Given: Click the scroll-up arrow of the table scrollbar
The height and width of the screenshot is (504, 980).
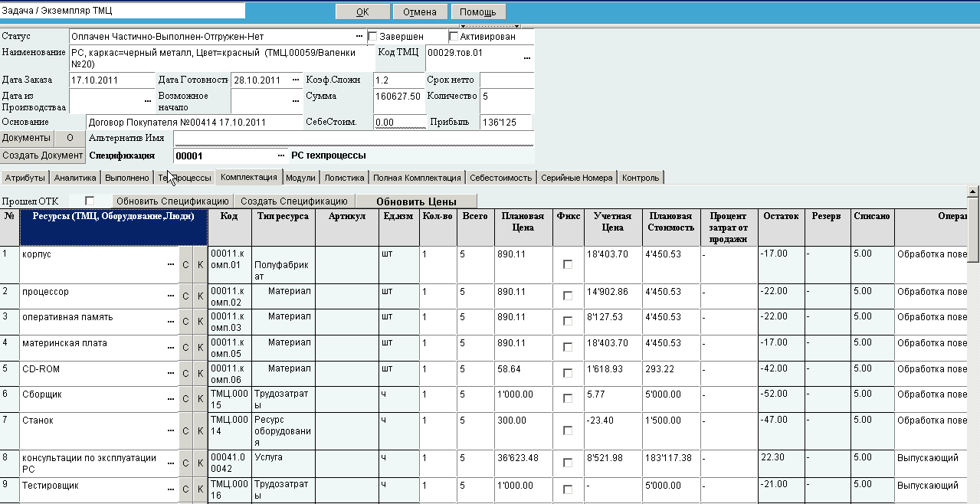Looking at the screenshot, I should (x=973, y=191).
